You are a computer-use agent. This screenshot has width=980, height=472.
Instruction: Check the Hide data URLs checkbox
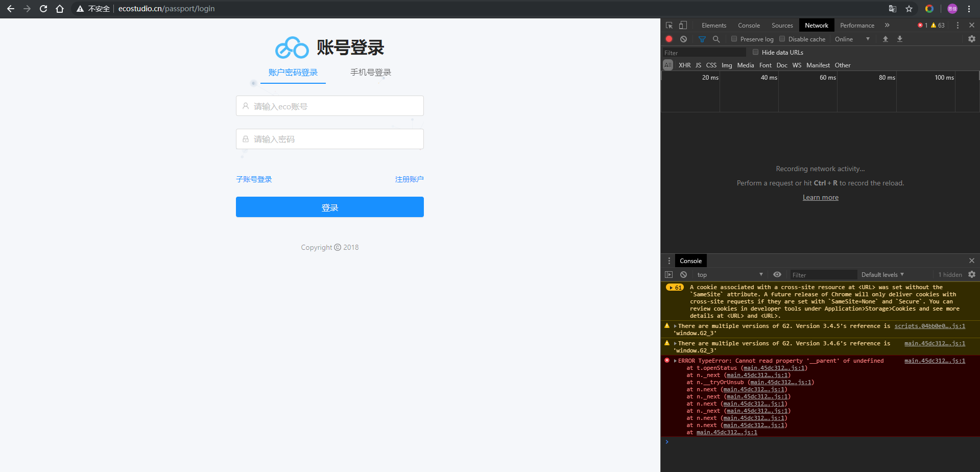755,52
